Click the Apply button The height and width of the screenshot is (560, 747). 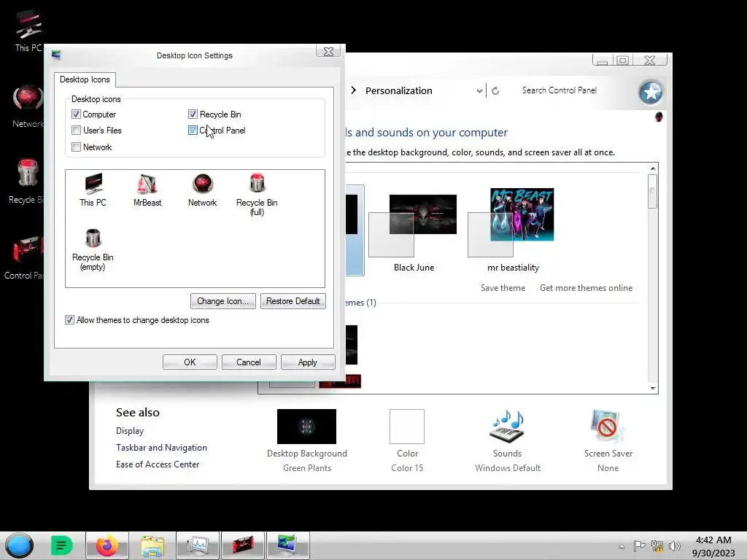click(x=308, y=362)
